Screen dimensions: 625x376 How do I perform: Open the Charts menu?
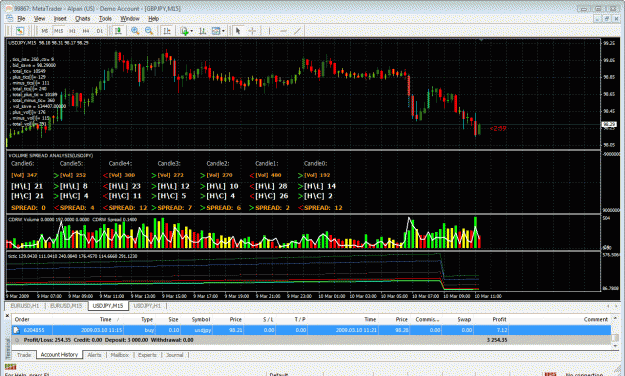tap(83, 19)
